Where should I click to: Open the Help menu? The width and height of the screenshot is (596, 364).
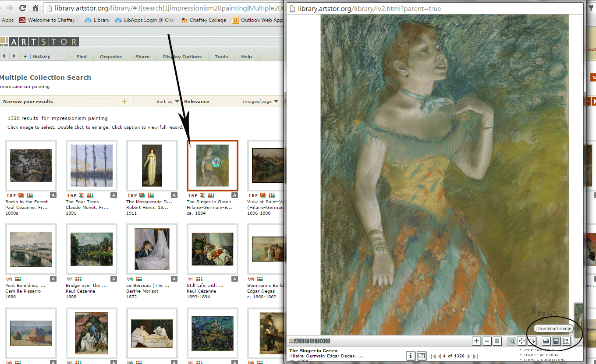coord(247,57)
